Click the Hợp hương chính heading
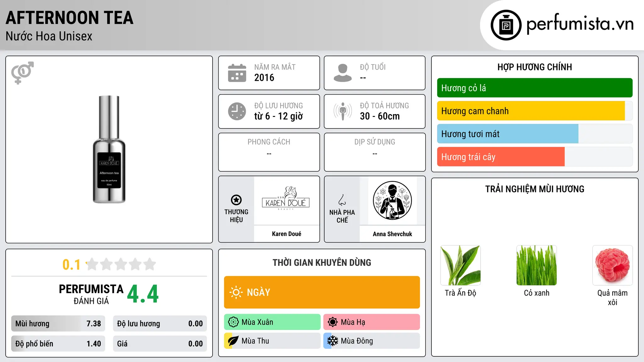 pos(535,67)
